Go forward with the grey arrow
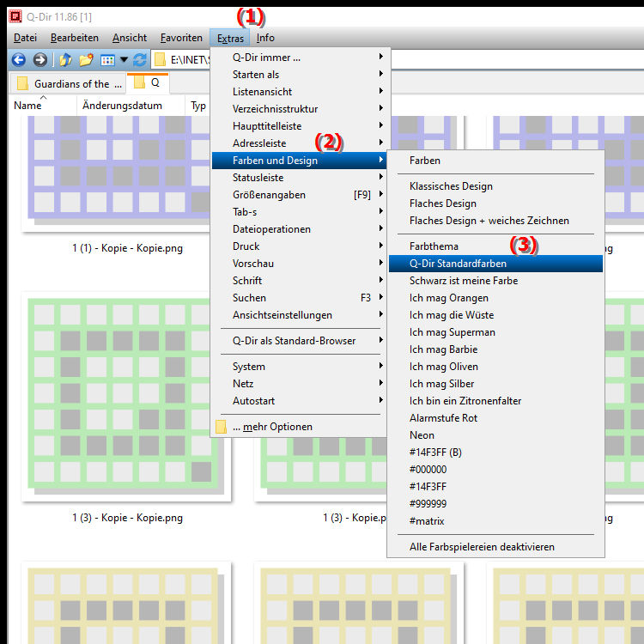Image resolution: width=644 pixels, height=644 pixels. pyautogui.click(x=39, y=60)
